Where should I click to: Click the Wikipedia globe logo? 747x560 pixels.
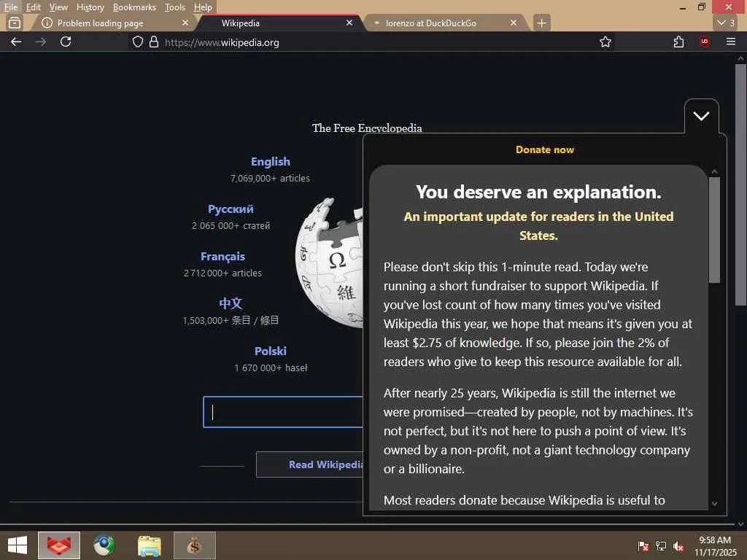[330, 262]
